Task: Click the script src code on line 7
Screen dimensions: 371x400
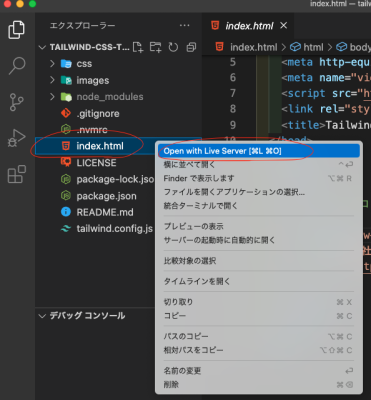Action: click(x=326, y=93)
